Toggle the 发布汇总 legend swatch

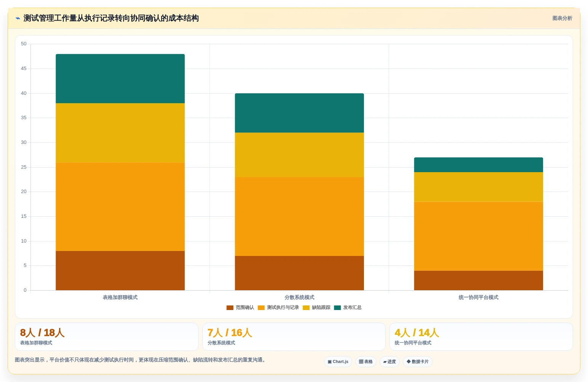click(337, 308)
